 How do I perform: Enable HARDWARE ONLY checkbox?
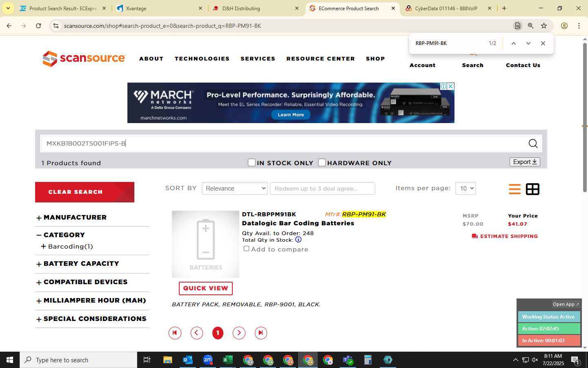322,163
